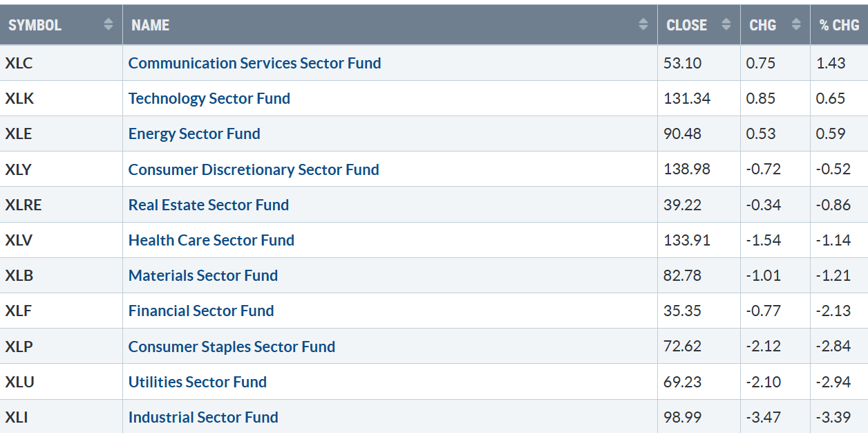Open Energy Sector Fund link
868x433 pixels.
[x=194, y=133]
